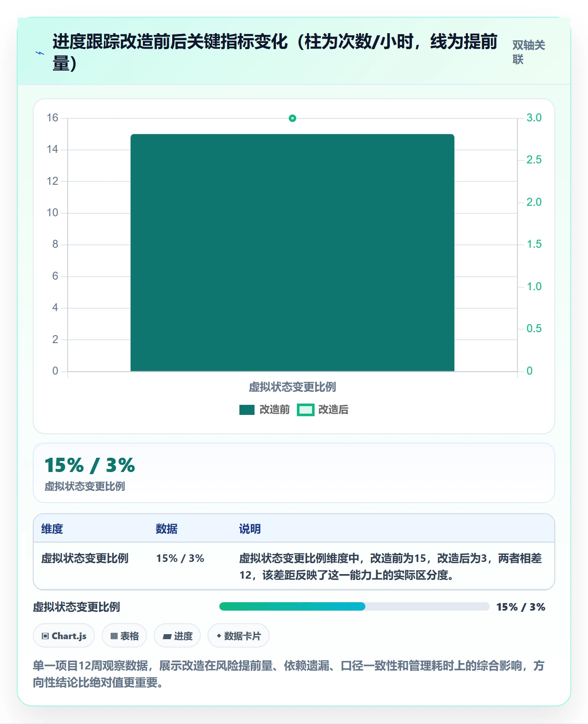
Task: Click the 双轴关联 label in header
Action: (x=529, y=52)
